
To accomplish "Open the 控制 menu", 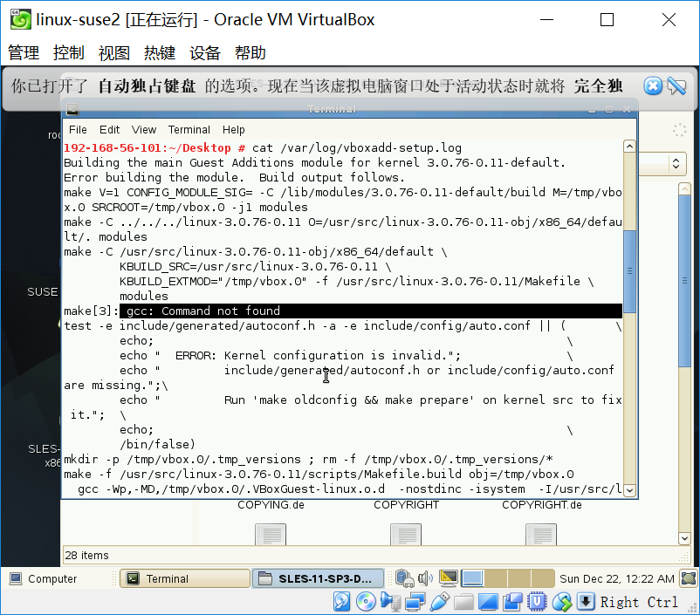I will coord(69,52).
